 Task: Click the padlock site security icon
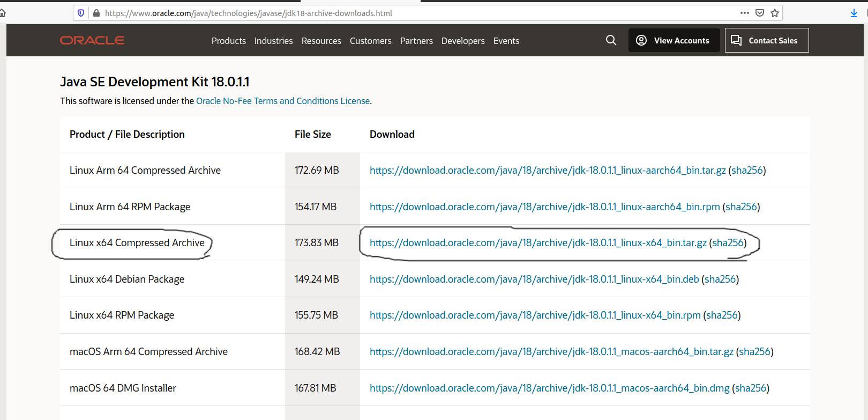[96, 13]
